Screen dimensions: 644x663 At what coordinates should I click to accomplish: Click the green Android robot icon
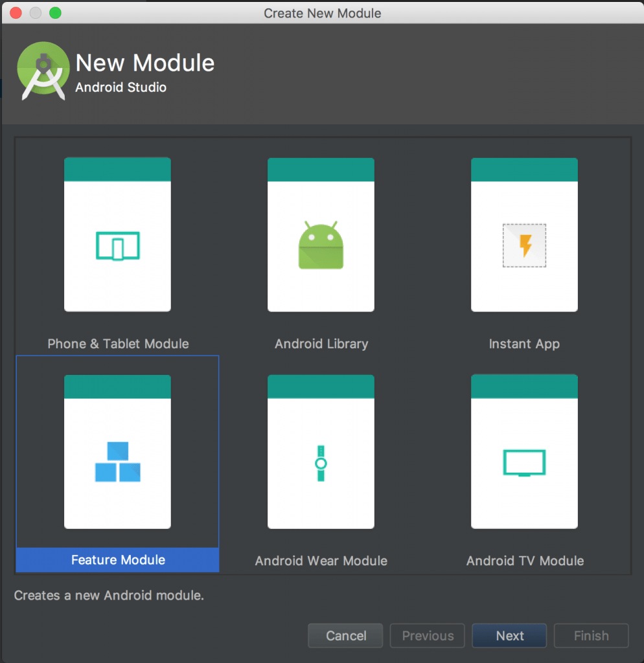click(x=321, y=246)
